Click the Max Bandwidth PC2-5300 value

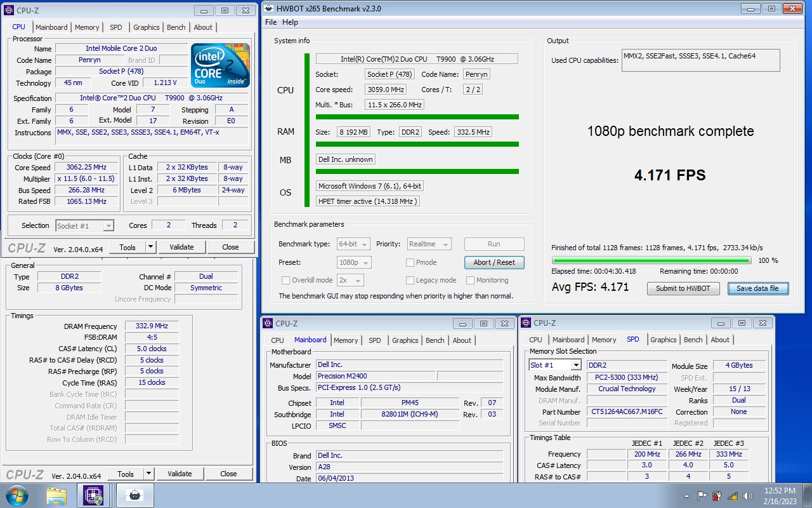[x=627, y=377]
